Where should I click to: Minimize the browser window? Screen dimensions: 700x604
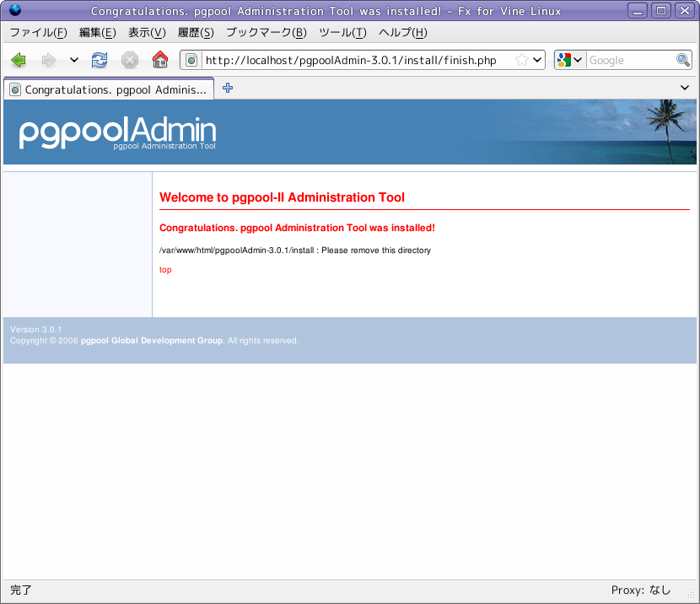[x=638, y=10]
